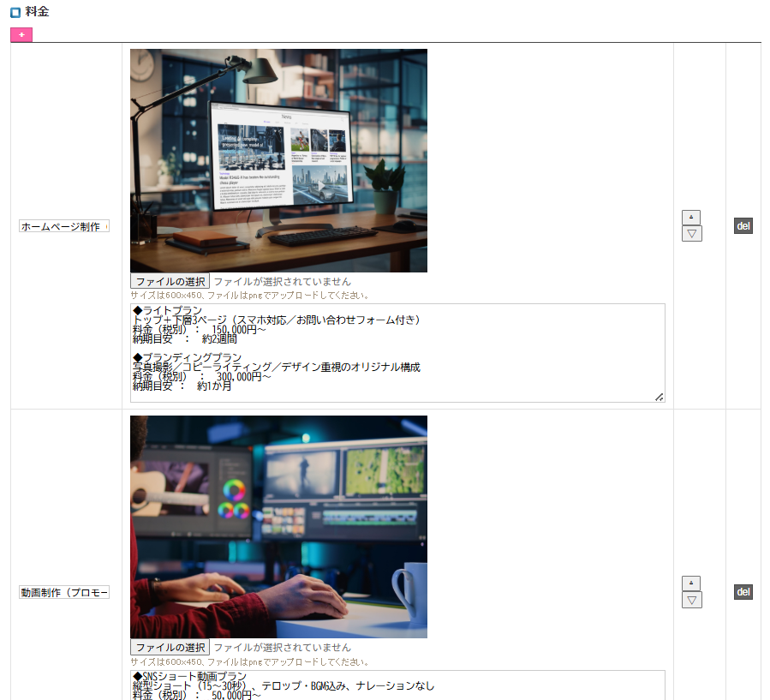The image size is (770, 700).
Task: Move the 動画制作 row up
Action: tap(691, 583)
